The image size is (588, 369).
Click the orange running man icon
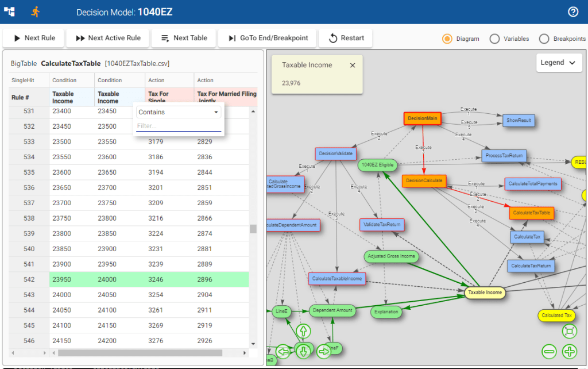[x=36, y=11]
